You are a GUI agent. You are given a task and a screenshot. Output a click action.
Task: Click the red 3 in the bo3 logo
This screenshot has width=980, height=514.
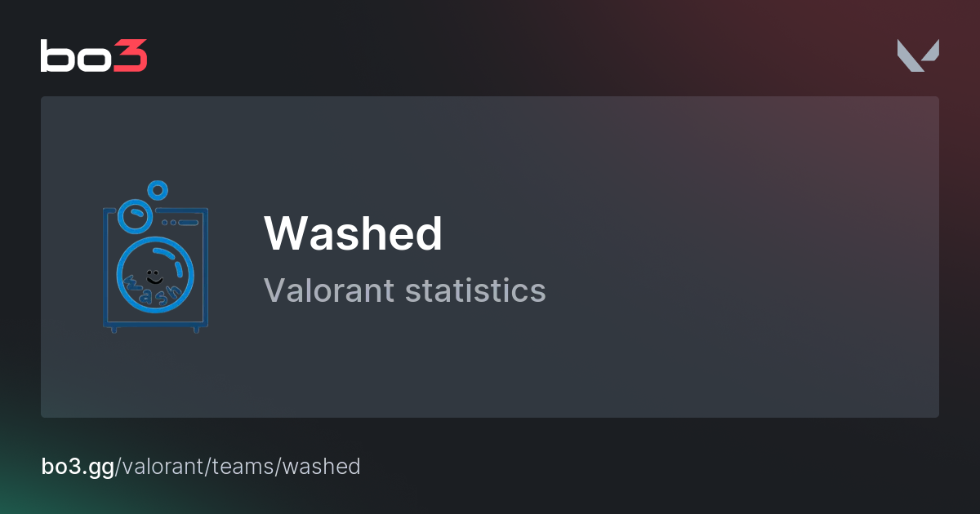[x=131, y=55]
